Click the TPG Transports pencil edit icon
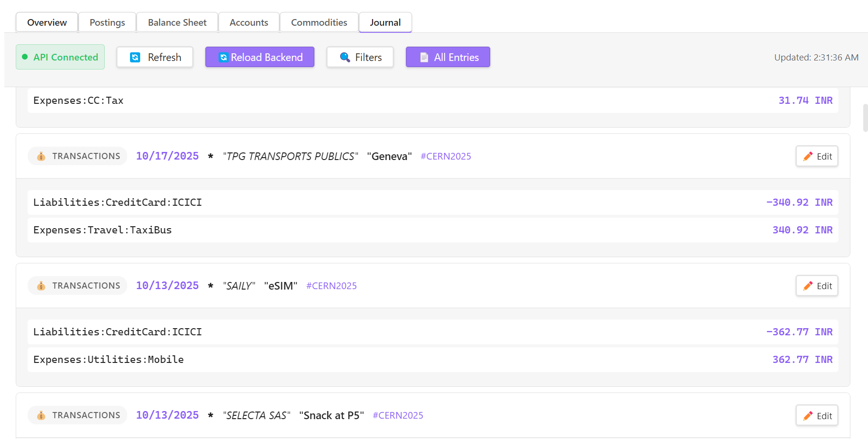 [808, 156]
